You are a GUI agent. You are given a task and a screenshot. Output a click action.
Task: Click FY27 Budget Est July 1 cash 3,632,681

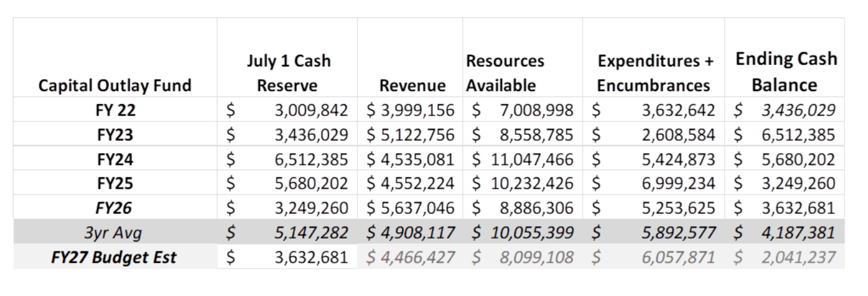coord(311,258)
